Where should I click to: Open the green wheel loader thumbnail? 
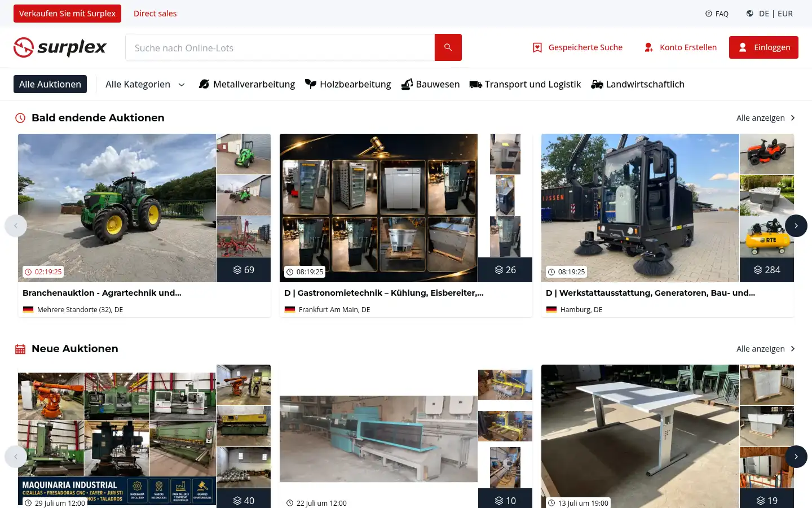(x=244, y=154)
